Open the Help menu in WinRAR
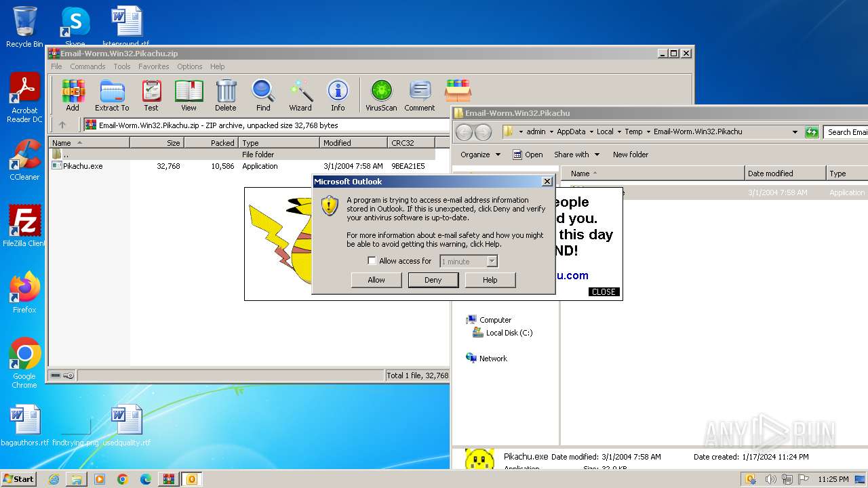Screen dimensions: 868x488 [217, 66]
